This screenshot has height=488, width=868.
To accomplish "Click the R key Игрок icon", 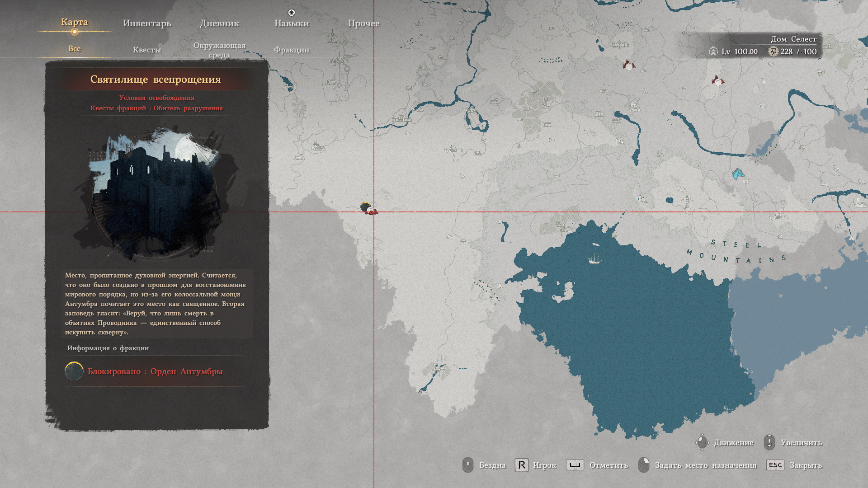I will pos(521,465).
